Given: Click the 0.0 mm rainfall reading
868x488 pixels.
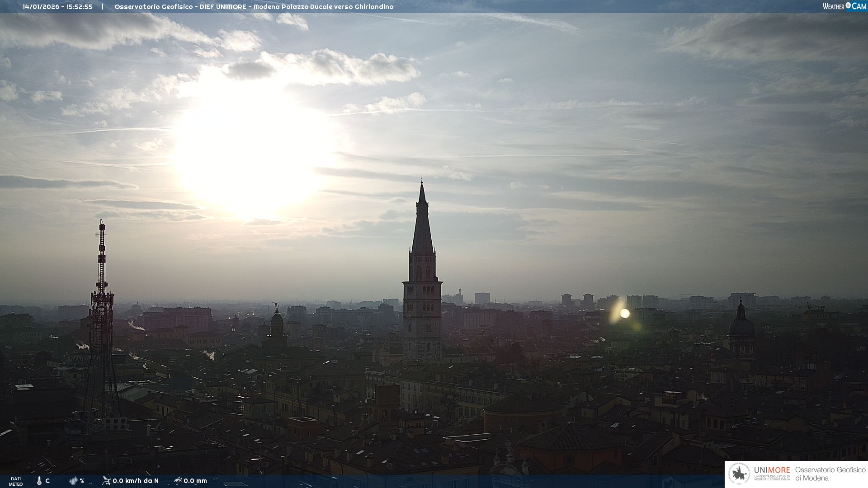Looking at the screenshot, I should tap(195, 481).
